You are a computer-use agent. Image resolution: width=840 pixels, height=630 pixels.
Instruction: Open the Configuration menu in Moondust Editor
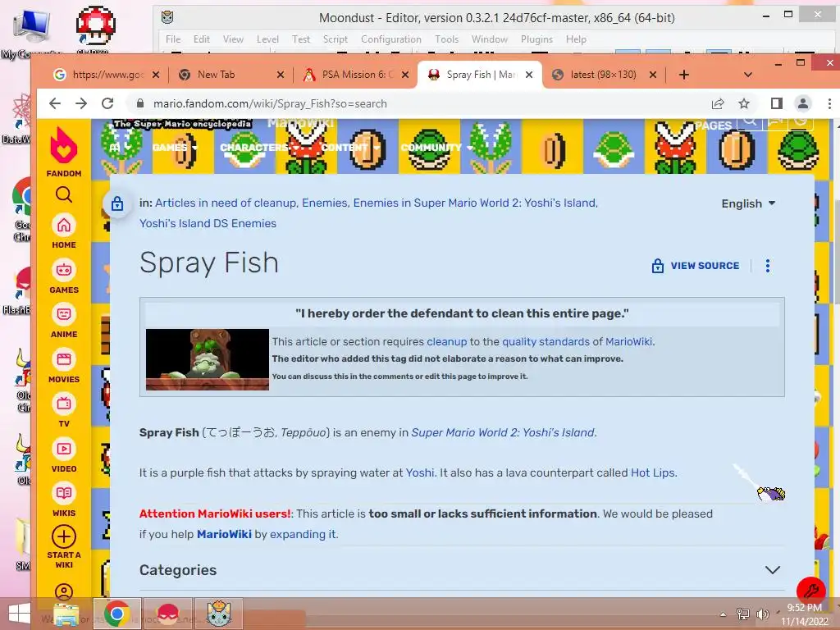(391, 39)
